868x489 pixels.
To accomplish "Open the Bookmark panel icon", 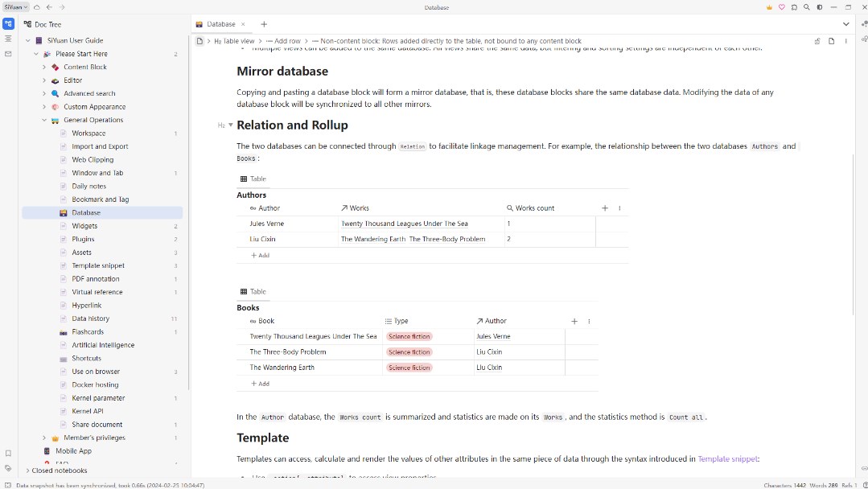I will 8,453.
